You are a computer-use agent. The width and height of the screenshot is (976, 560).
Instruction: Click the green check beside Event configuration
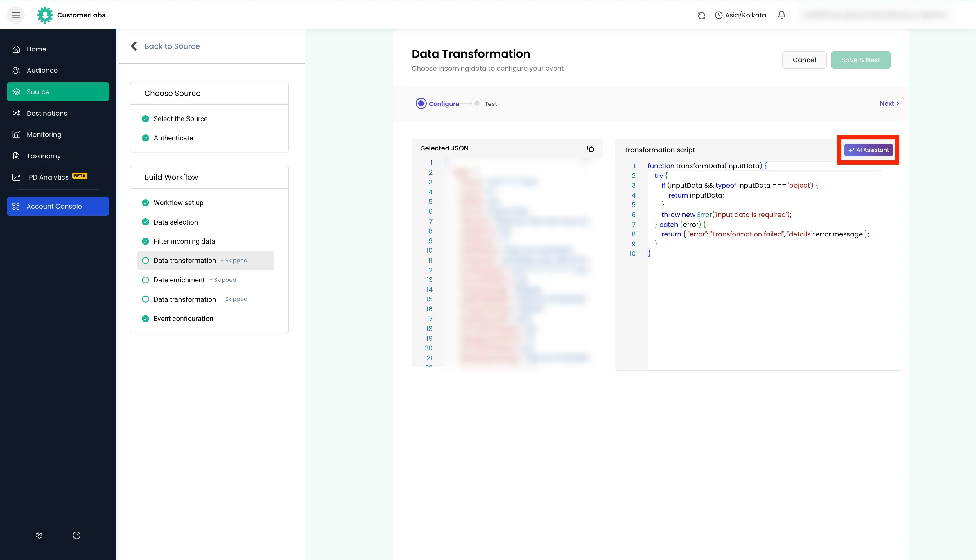click(145, 319)
